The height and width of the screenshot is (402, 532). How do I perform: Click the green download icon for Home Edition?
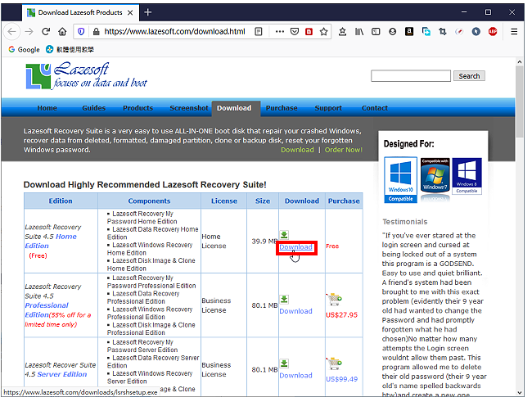pyautogui.click(x=284, y=235)
